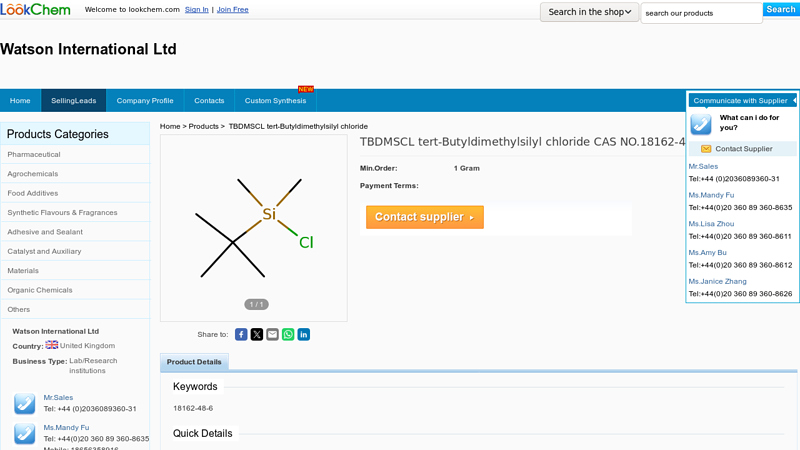This screenshot has width=800, height=450.
Task: Click the TBDMSCL molecule structure image
Action: pyautogui.click(x=254, y=228)
